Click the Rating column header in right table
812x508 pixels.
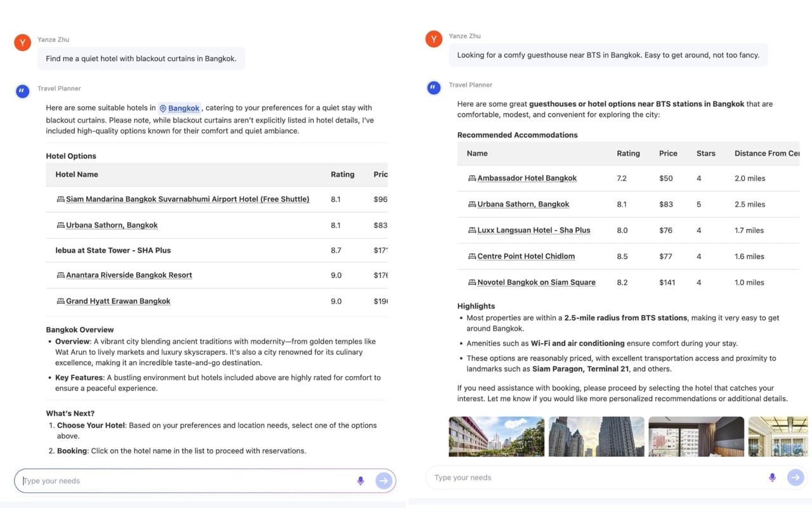pos(628,154)
